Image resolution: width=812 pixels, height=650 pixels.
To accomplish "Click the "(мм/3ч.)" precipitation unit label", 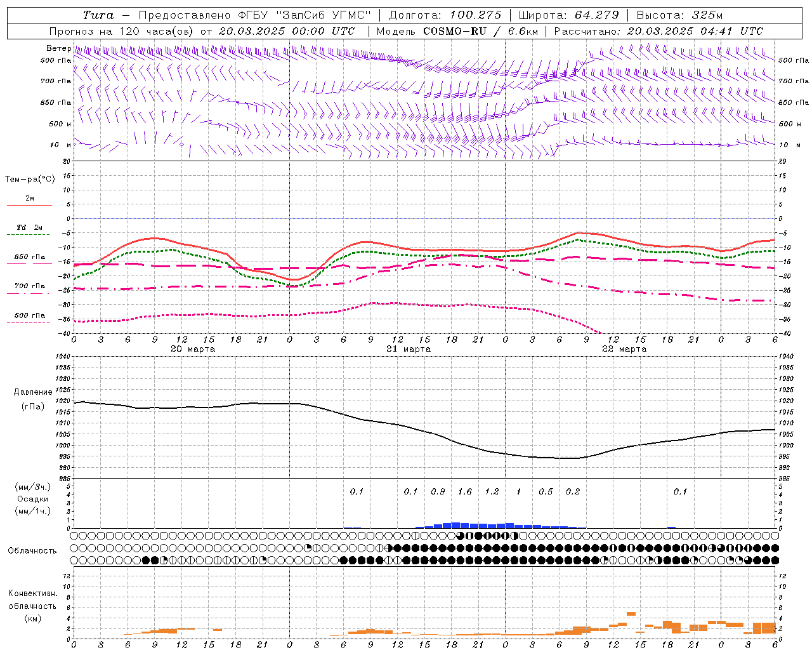I will tap(33, 487).
